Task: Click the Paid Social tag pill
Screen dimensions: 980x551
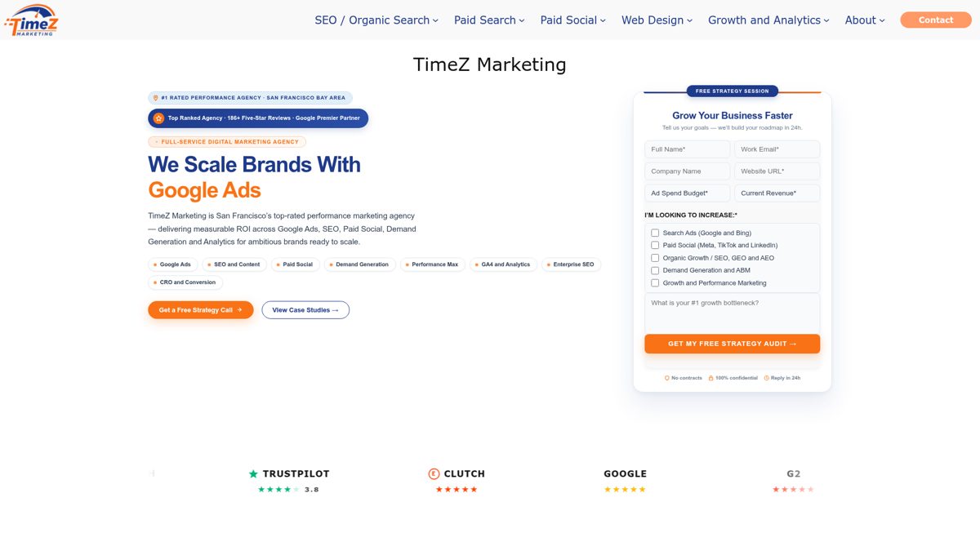Action: click(x=296, y=264)
